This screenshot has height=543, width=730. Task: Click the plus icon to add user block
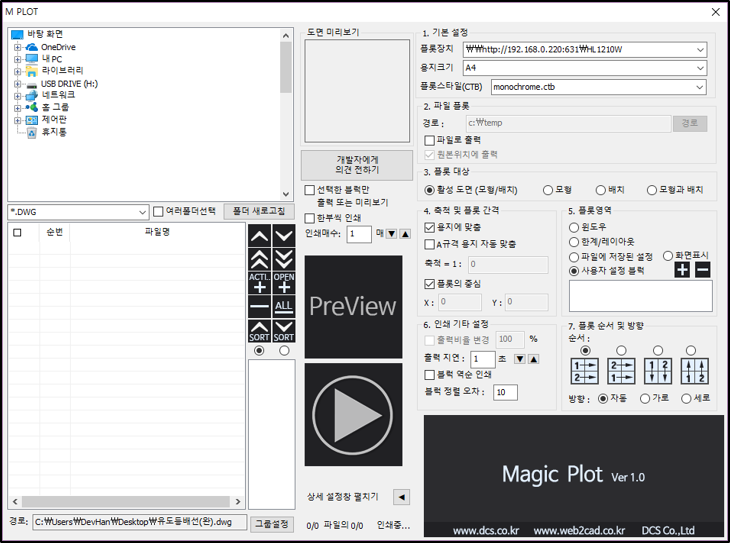(682, 270)
